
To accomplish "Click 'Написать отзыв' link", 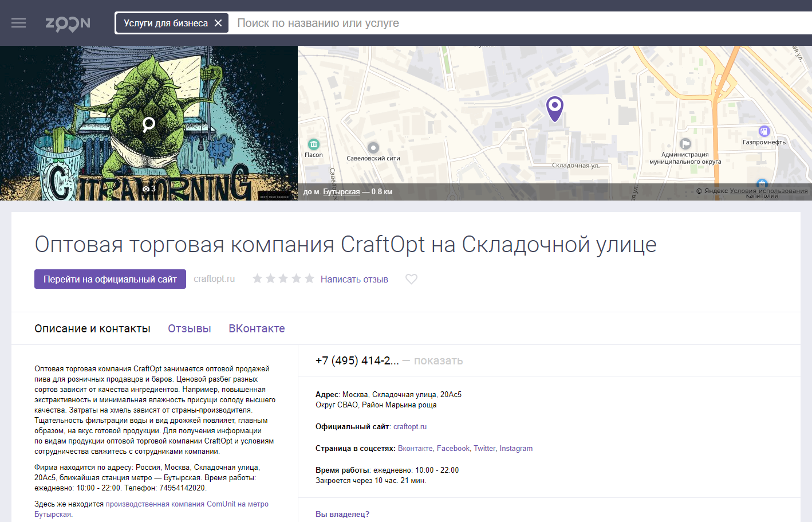I will click(354, 279).
